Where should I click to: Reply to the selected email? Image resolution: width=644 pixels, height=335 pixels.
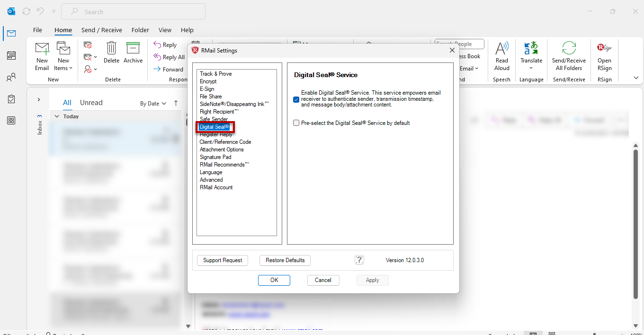[165, 45]
